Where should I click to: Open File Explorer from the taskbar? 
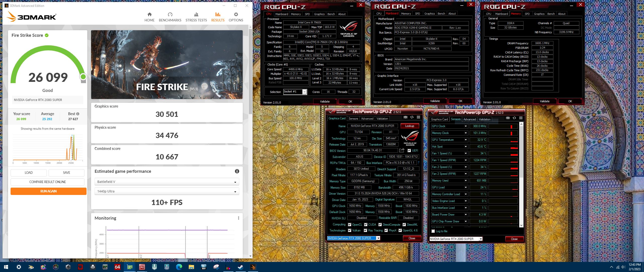pos(191,267)
